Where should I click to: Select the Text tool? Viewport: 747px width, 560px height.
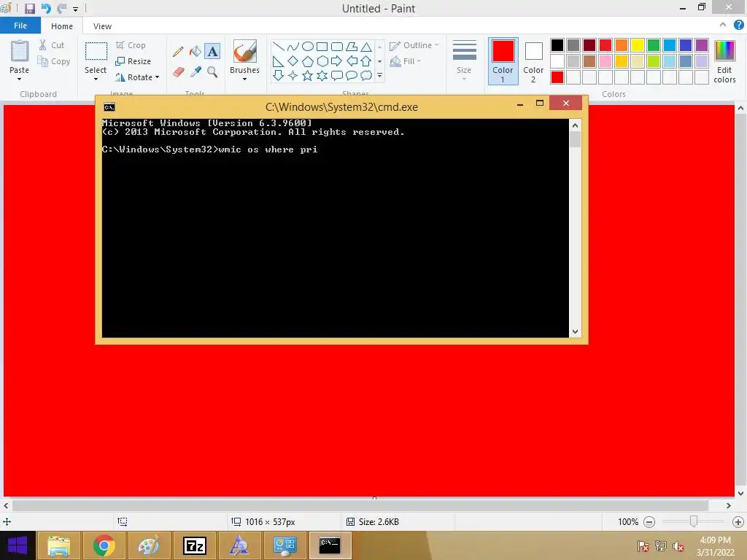tap(212, 52)
